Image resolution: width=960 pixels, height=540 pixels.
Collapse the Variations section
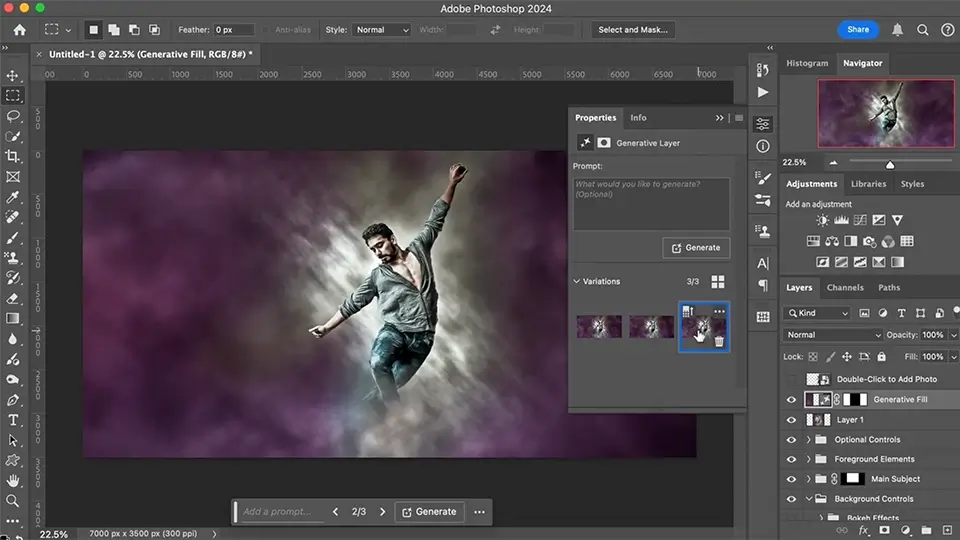577,282
